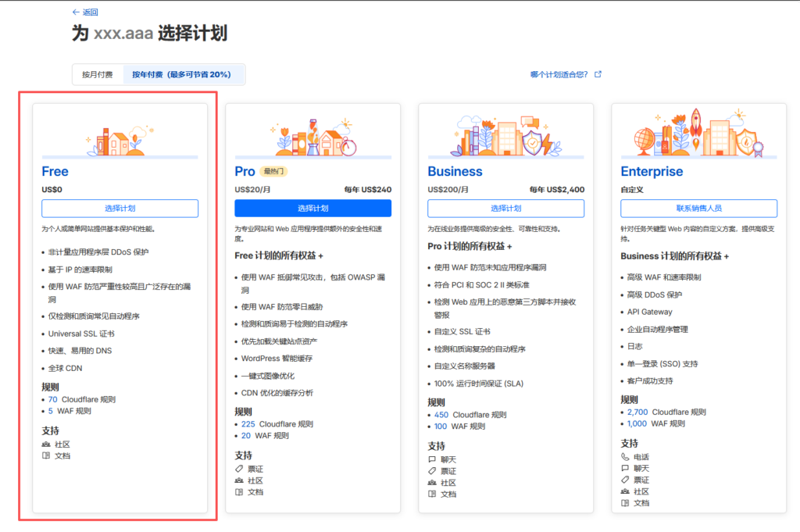
Task: Click the ticket icon in Business support section
Action: point(432,470)
